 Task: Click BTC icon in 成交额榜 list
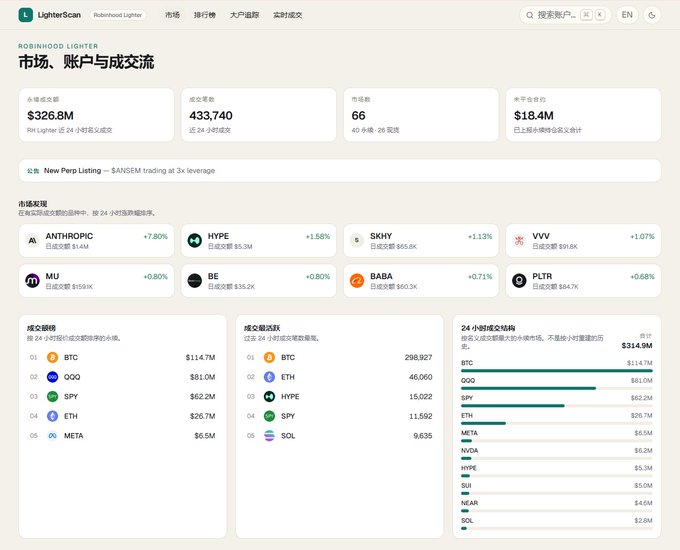[x=52, y=357]
